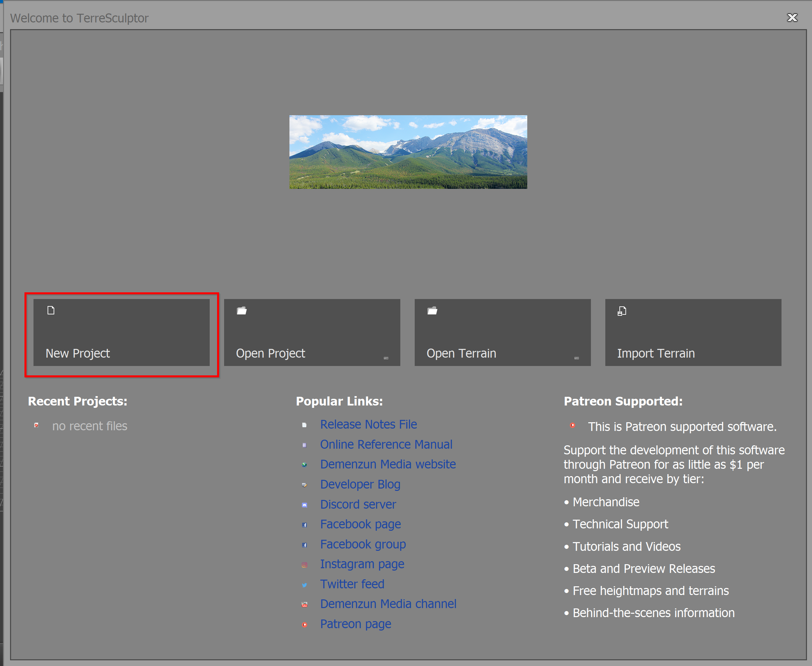Click the Patreon icon beside 'Patreon supported software'
This screenshot has width=812, height=666.
point(572,425)
